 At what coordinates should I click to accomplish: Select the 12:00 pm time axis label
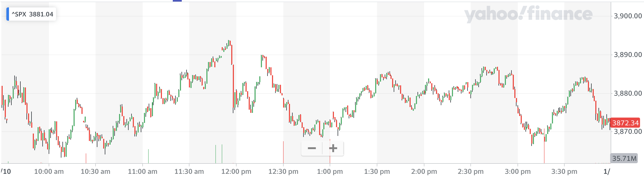tap(236, 171)
